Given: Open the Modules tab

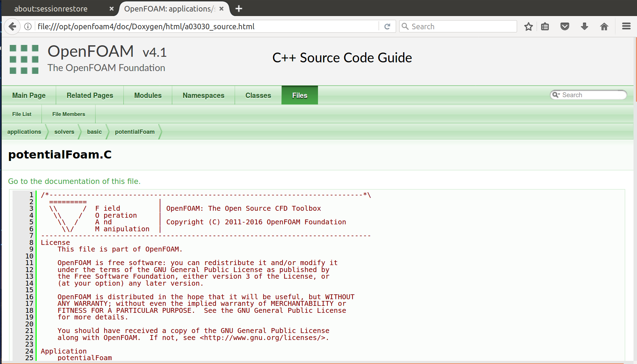Looking at the screenshot, I should coord(148,95).
